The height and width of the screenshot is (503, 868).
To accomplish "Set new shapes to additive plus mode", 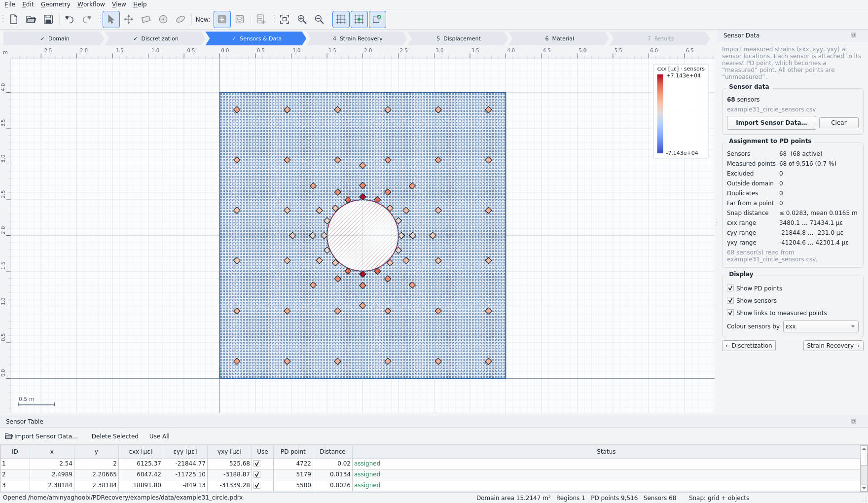I will tap(222, 19).
